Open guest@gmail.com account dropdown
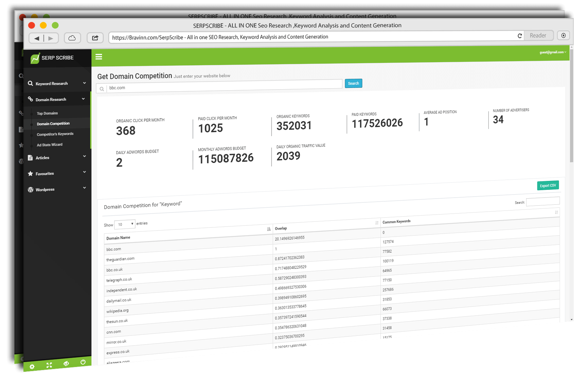 [x=553, y=52]
